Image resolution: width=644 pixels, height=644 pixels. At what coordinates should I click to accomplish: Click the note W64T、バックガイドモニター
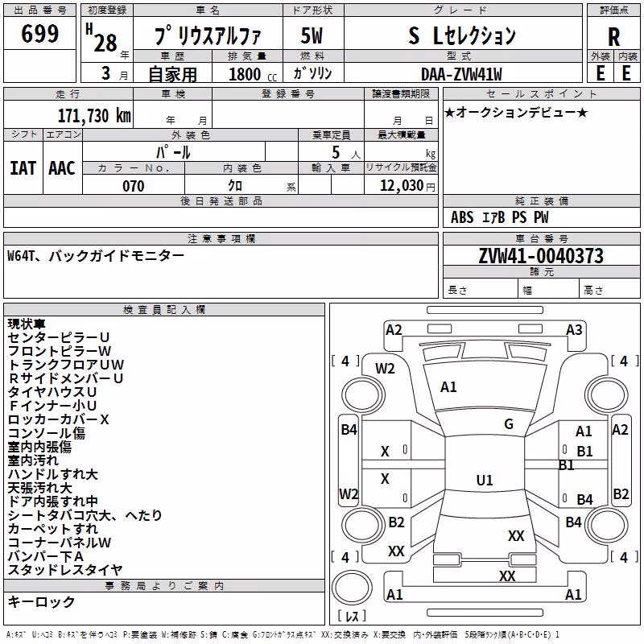point(96,256)
